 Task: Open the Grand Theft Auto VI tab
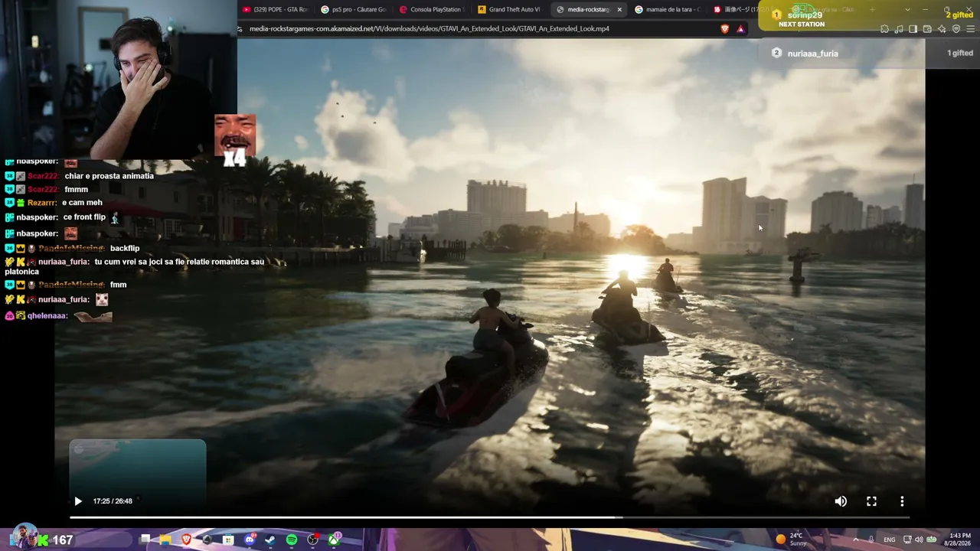coord(510,9)
